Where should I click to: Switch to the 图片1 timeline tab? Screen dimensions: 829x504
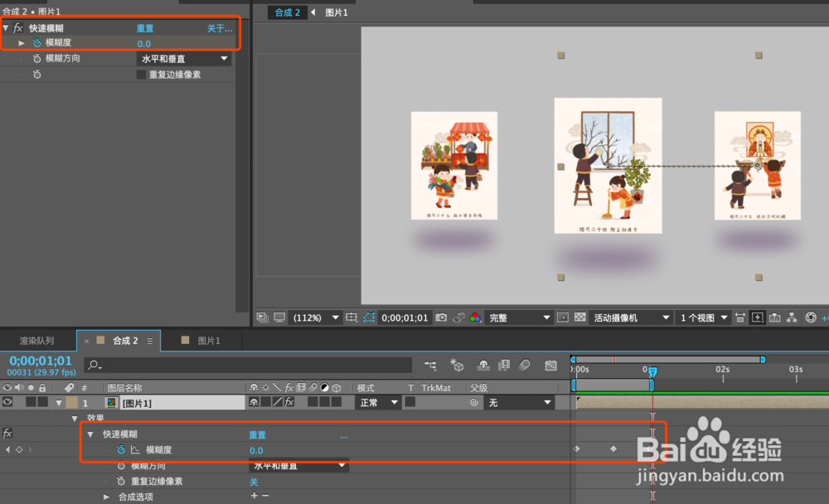[x=209, y=341]
